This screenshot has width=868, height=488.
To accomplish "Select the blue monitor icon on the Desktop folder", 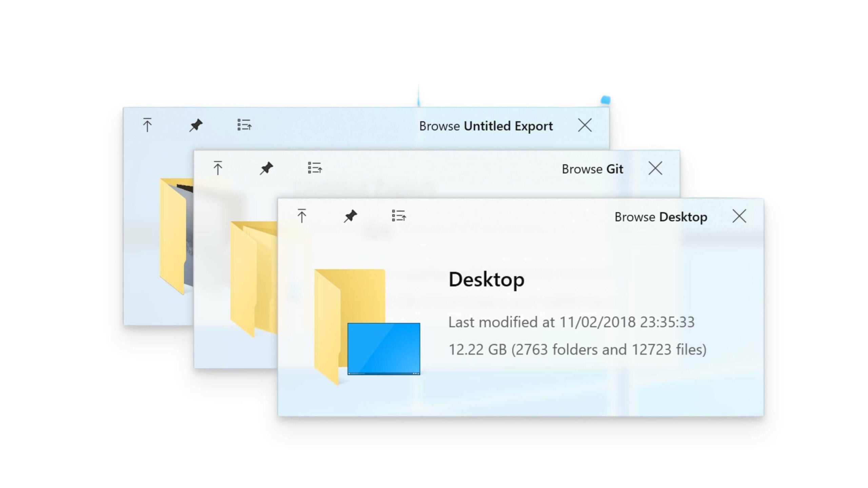I will pos(383,347).
